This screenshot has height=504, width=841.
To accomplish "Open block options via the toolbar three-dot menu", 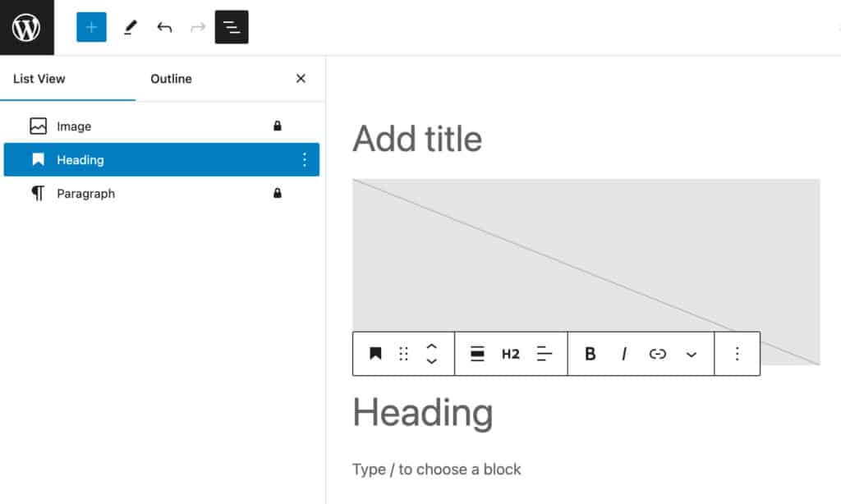I will (x=737, y=354).
